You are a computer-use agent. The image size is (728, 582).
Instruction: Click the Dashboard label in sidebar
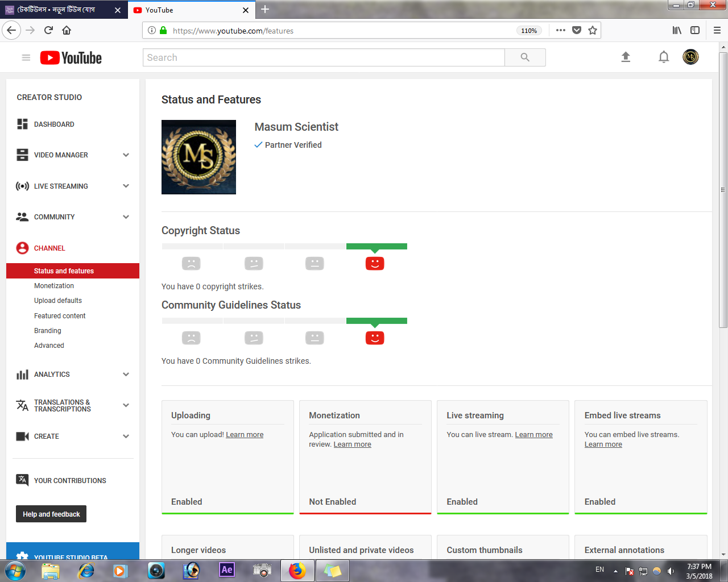pos(54,124)
